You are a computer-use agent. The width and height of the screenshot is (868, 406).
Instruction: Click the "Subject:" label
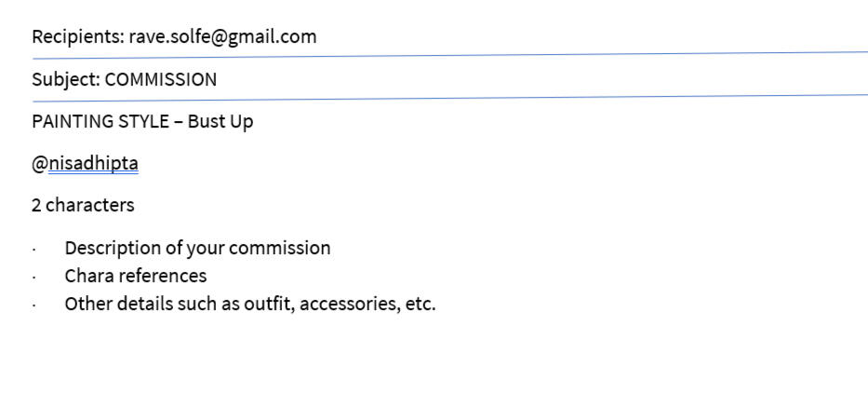click(66, 79)
